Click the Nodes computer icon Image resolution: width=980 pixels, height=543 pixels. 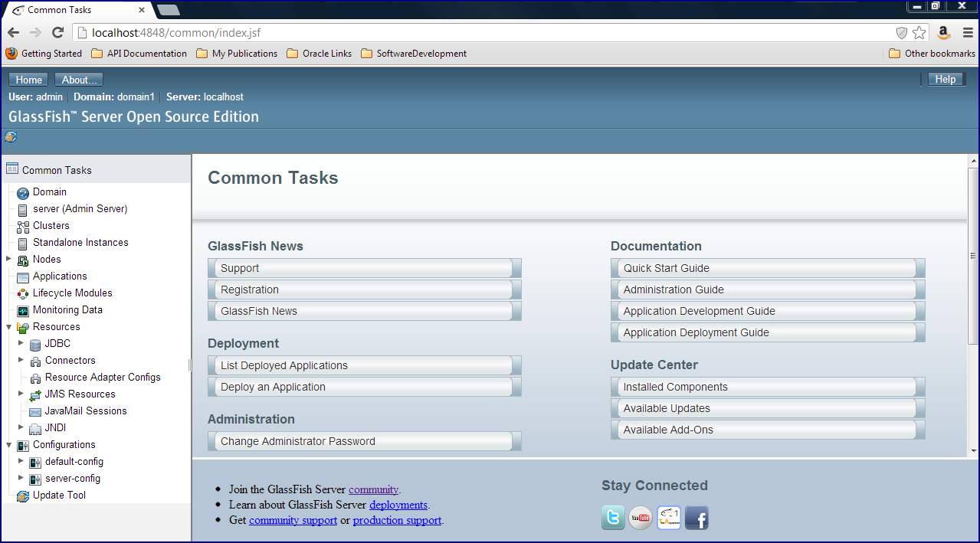coord(23,260)
